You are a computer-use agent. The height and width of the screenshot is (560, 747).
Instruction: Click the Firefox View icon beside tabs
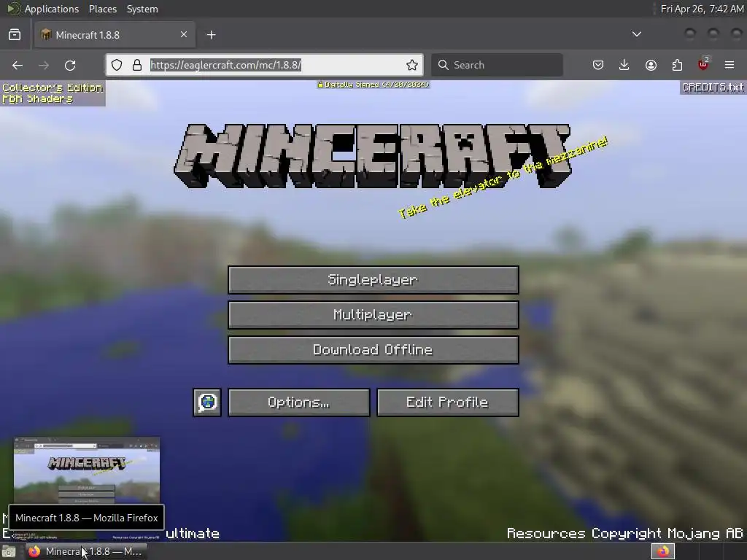click(15, 35)
